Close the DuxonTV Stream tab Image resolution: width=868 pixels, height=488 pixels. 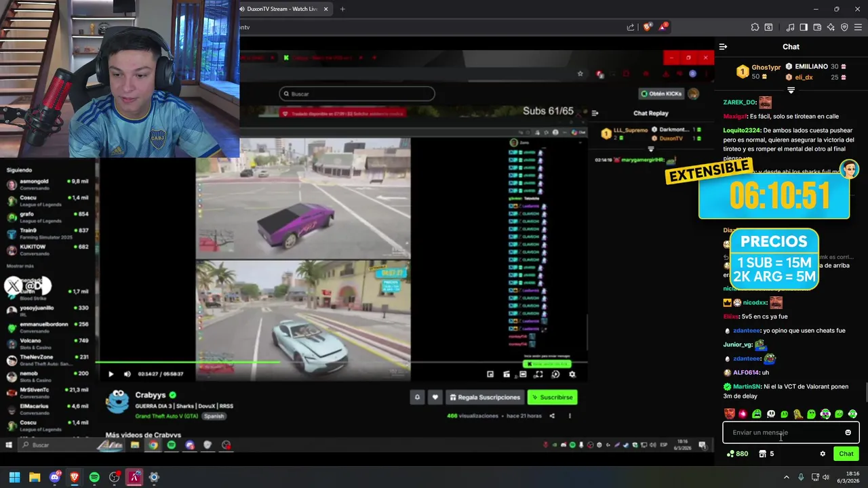coord(326,9)
